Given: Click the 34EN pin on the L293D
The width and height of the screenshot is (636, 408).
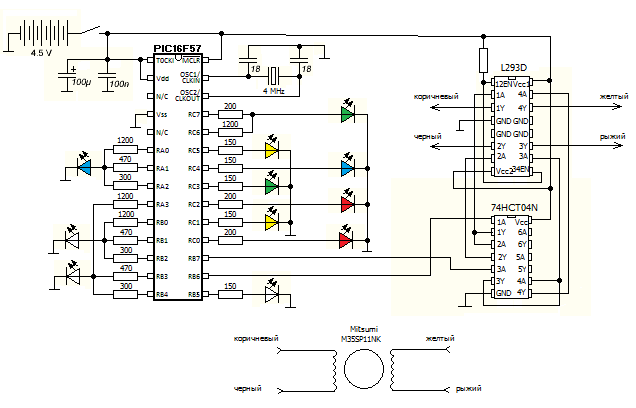Looking at the screenshot, I should pyautogui.click(x=521, y=169).
